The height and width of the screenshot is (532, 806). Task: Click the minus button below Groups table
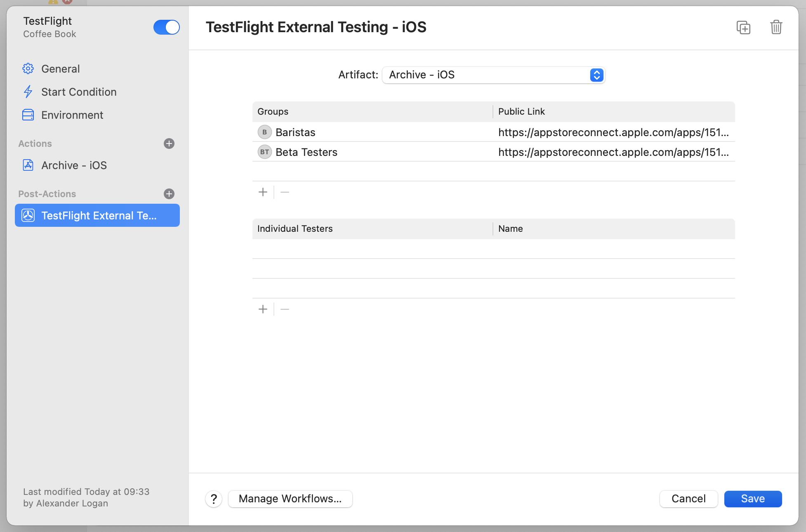(x=285, y=192)
